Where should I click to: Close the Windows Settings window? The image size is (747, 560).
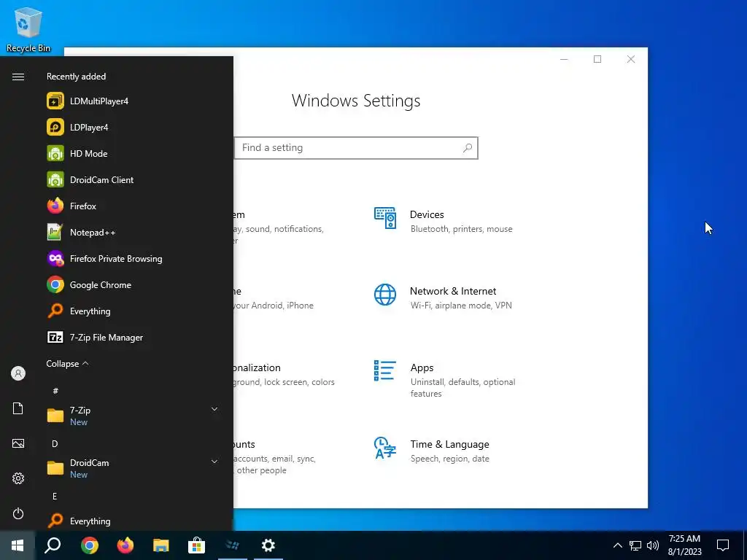pyautogui.click(x=631, y=59)
